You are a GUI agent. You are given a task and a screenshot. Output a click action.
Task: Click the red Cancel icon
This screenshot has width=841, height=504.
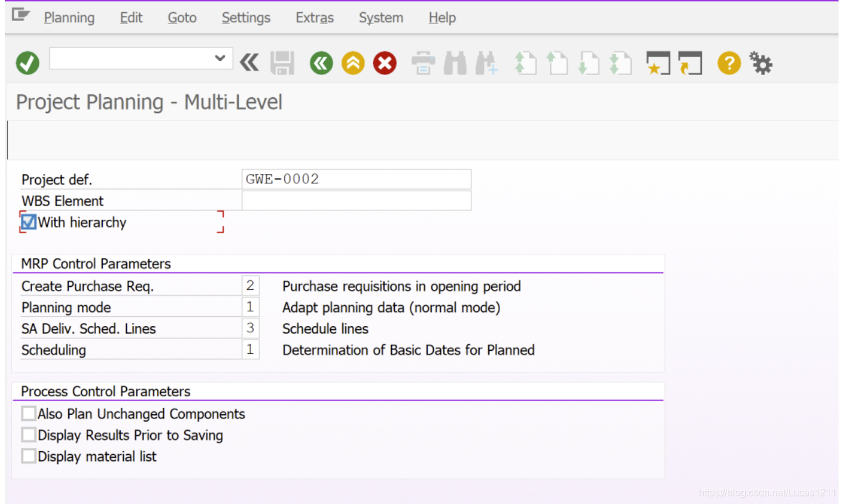tap(385, 63)
